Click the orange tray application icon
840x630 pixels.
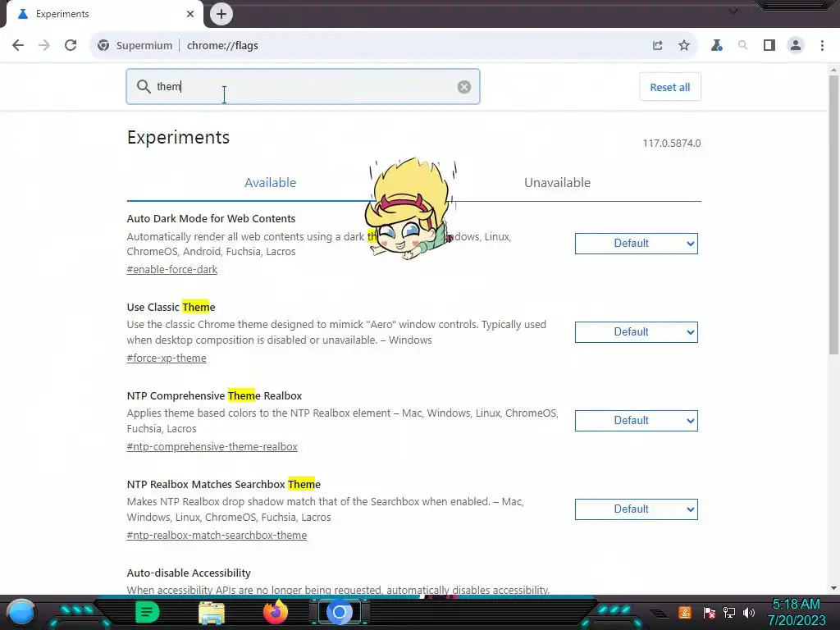coord(685,613)
